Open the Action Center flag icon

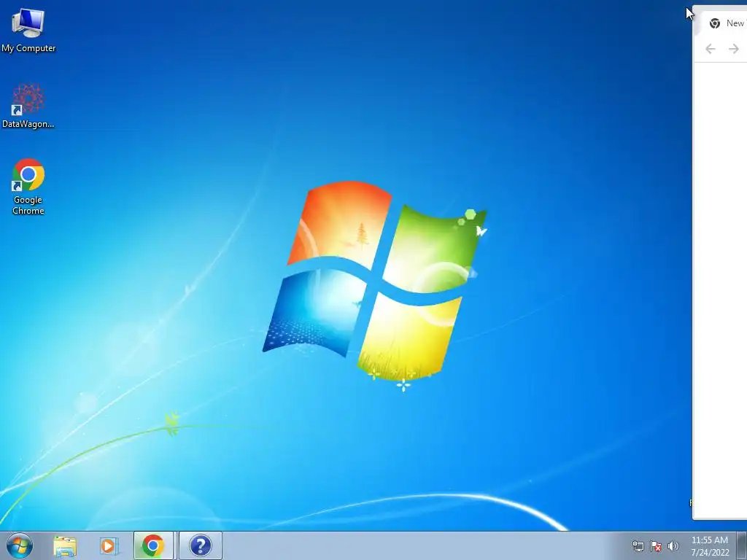click(656, 546)
